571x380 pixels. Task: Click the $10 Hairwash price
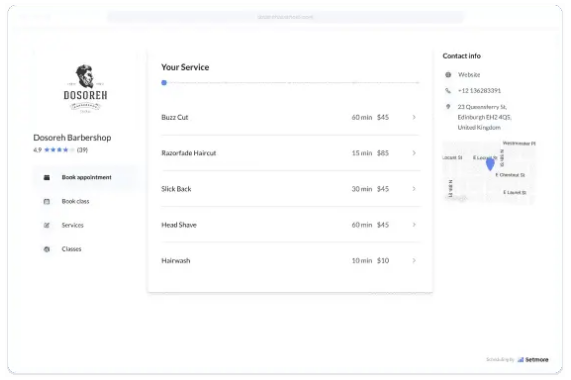(383, 261)
